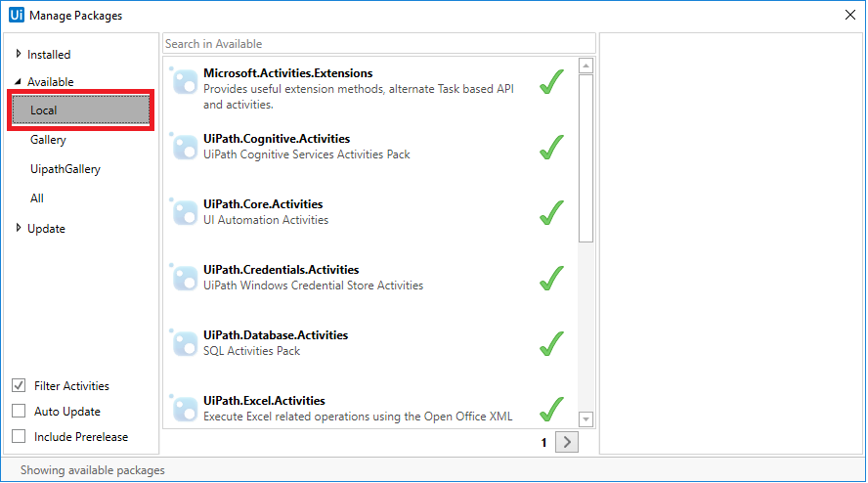Collapse the Available tree node
The width and height of the screenshot is (868, 483).
(19, 82)
